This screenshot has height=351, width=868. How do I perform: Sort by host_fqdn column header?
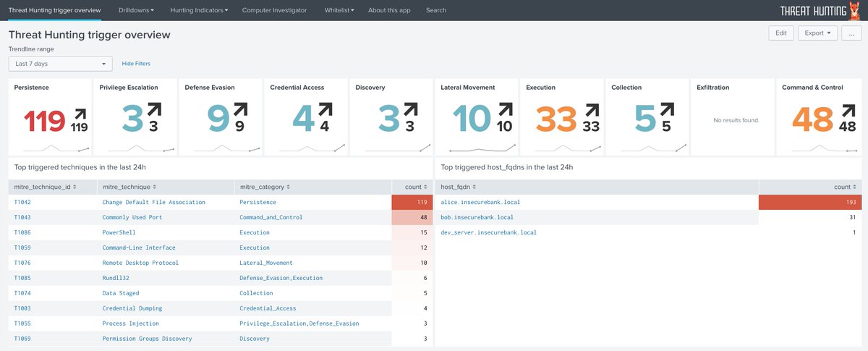tap(459, 187)
